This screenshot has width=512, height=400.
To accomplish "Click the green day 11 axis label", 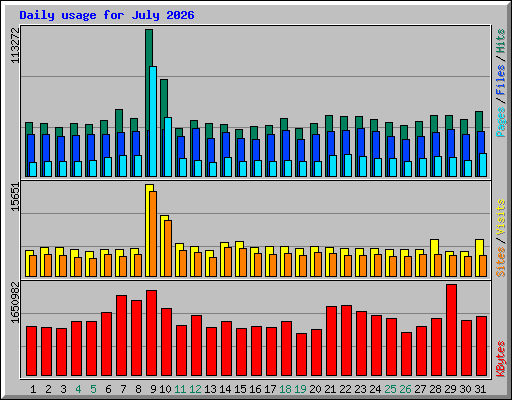I will tap(180, 389).
